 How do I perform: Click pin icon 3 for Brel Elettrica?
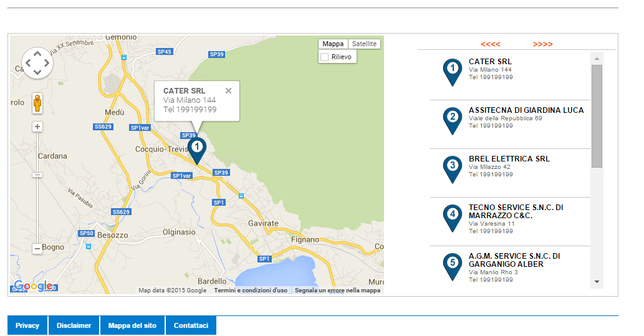[453, 168]
